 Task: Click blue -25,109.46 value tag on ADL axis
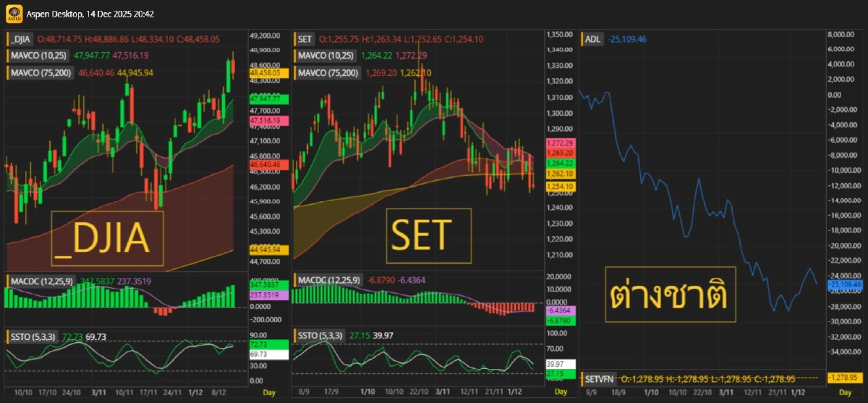point(843,284)
